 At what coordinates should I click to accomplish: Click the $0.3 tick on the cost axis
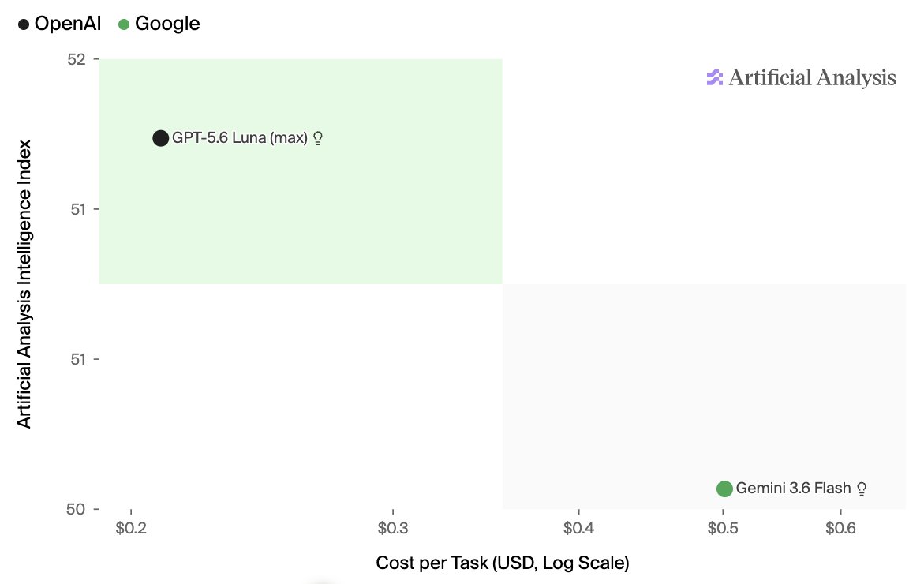(x=393, y=527)
